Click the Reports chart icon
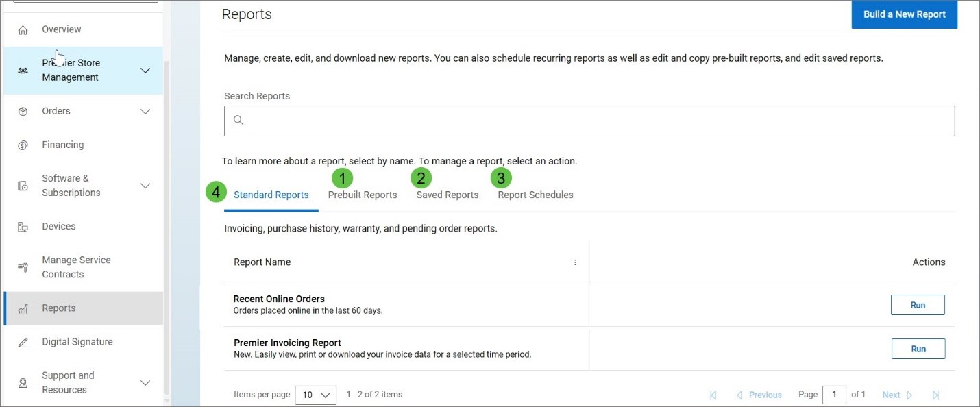 pyautogui.click(x=23, y=308)
